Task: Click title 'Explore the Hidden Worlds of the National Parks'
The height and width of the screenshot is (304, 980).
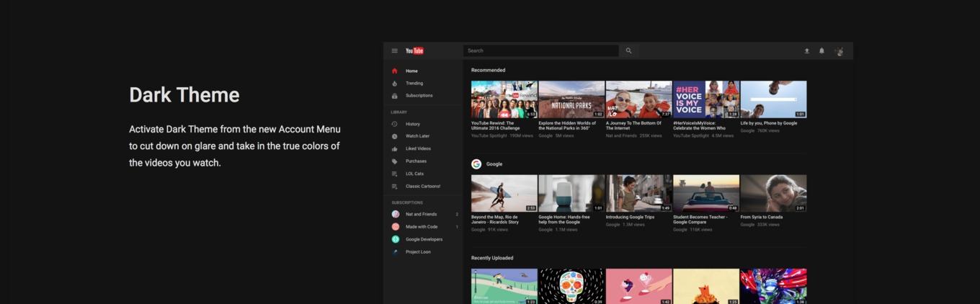Action: pyautogui.click(x=567, y=125)
